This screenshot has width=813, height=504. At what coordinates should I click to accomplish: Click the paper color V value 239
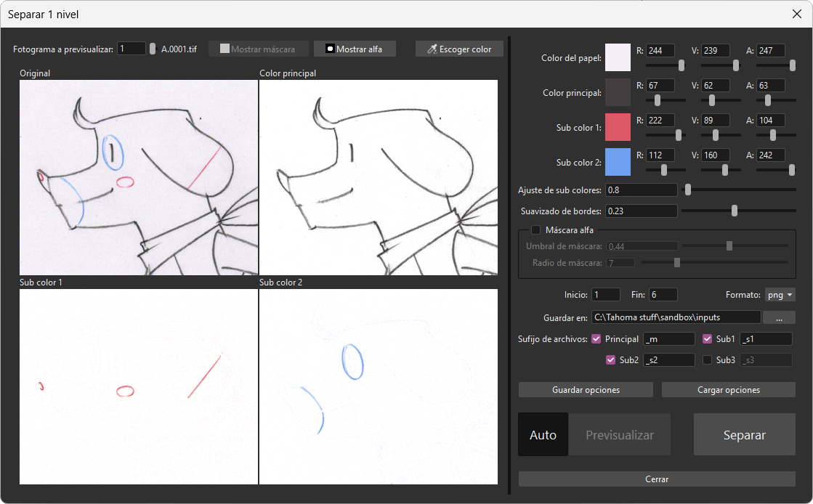click(x=716, y=50)
